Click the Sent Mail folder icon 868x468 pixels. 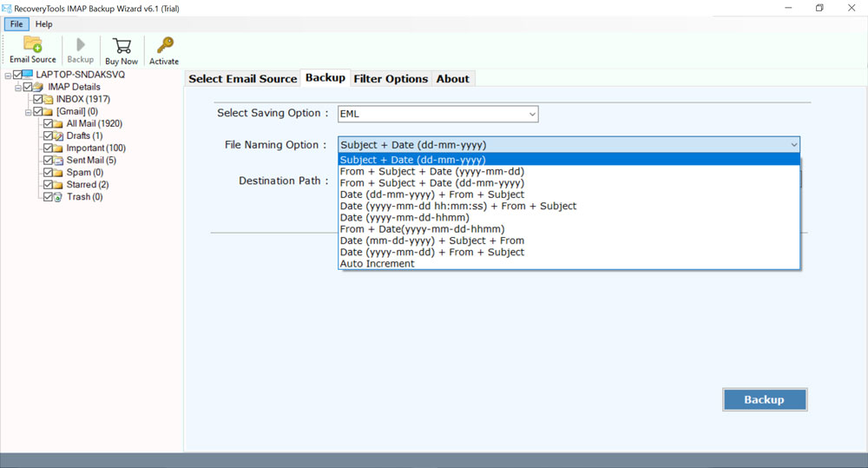(x=58, y=160)
